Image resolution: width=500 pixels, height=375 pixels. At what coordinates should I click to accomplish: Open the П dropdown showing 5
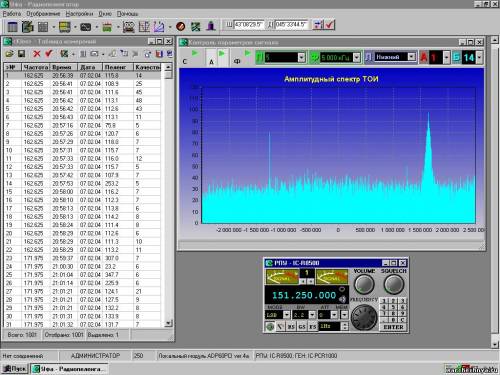301,57
